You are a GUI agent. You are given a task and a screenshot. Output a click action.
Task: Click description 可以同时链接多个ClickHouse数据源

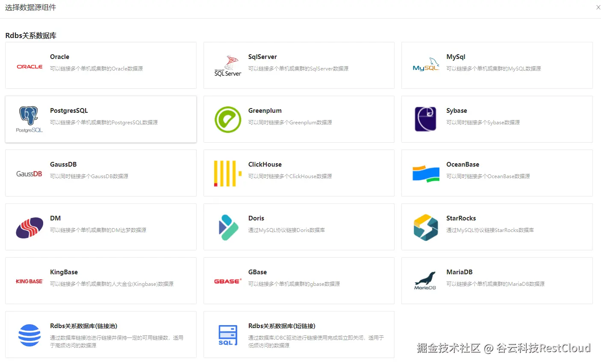pyautogui.click(x=290, y=176)
